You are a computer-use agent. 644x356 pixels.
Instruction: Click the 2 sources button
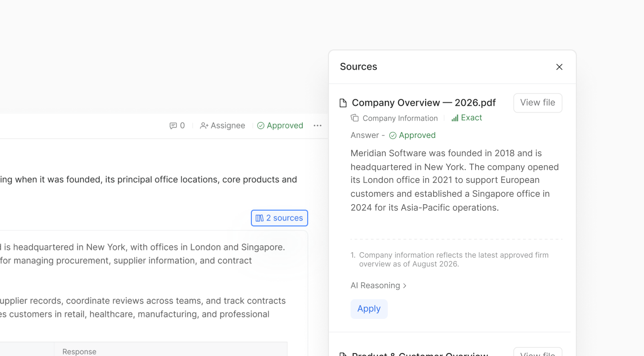pyautogui.click(x=280, y=218)
